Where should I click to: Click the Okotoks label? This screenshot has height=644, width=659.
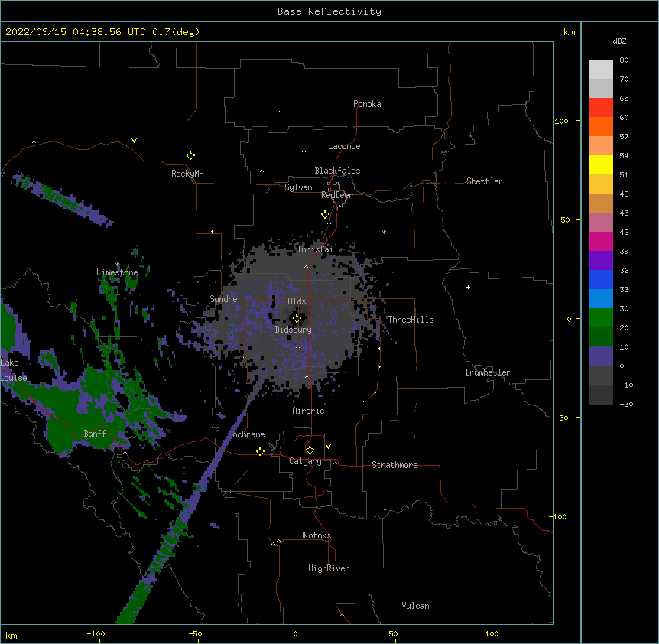click(315, 535)
